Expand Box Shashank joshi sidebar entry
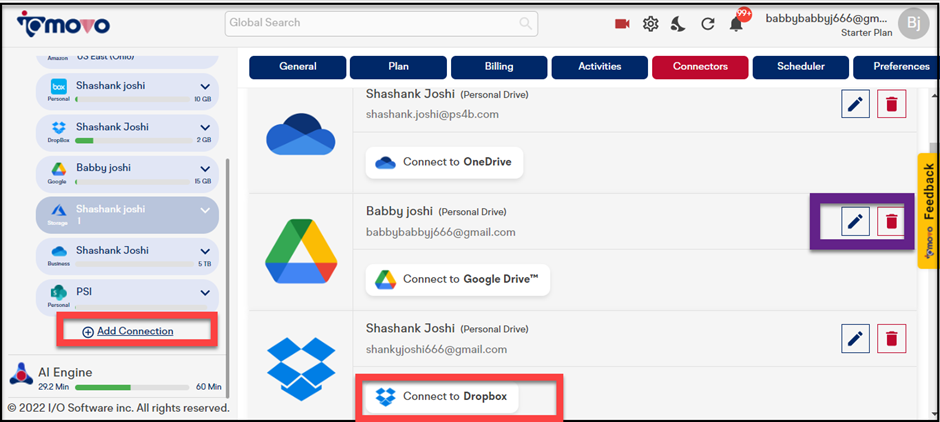 (205, 86)
